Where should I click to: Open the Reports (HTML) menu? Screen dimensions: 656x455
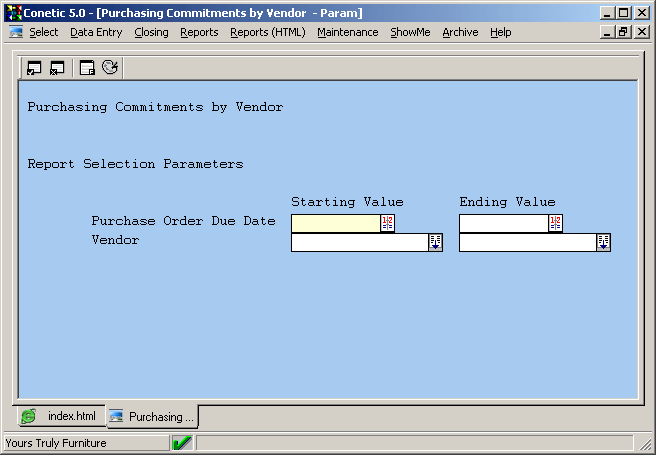pos(267,32)
